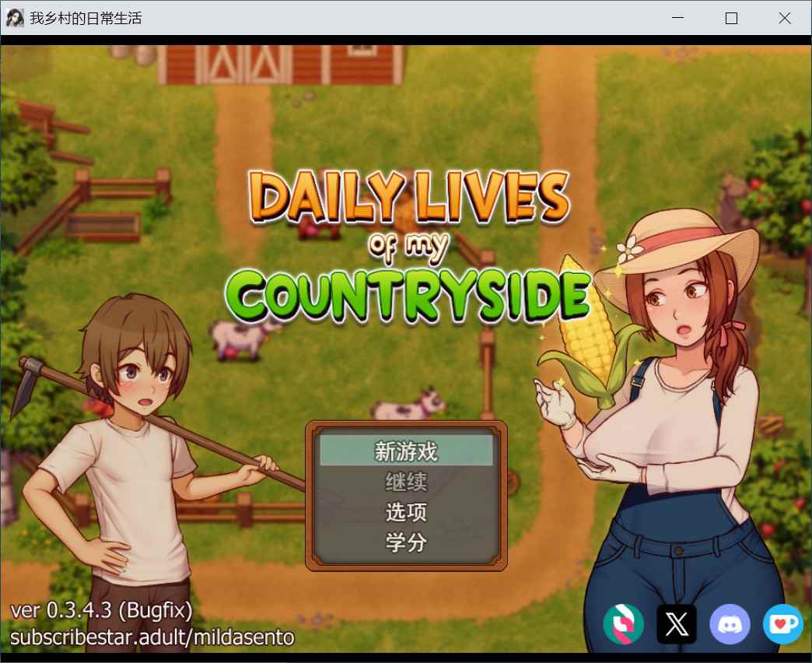Select 新游戏 to start a new game
Viewport: 812px width, 663px height.
pyautogui.click(x=407, y=451)
